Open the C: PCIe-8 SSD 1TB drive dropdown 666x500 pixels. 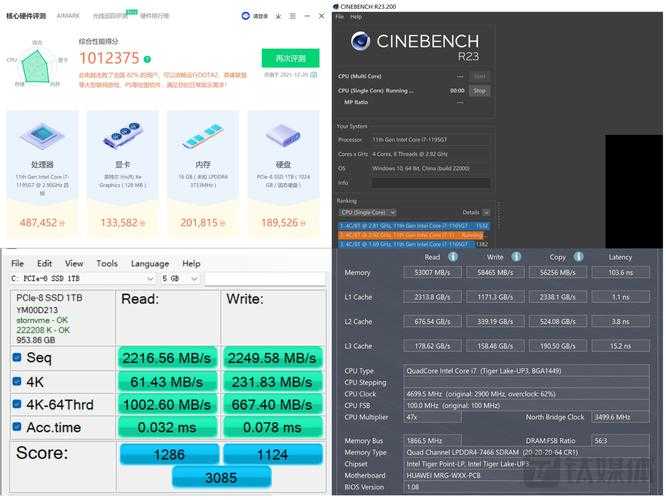[x=82, y=279]
